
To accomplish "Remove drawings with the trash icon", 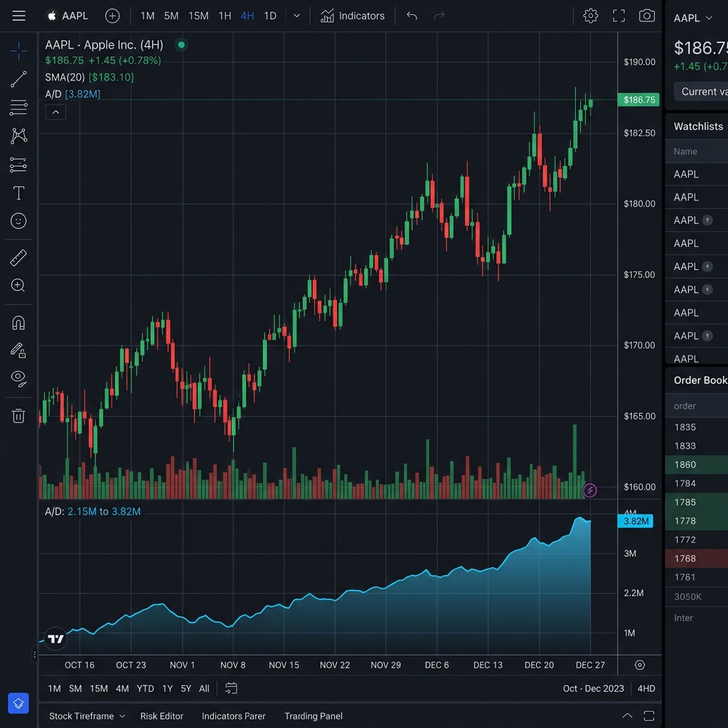I will (18, 415).
